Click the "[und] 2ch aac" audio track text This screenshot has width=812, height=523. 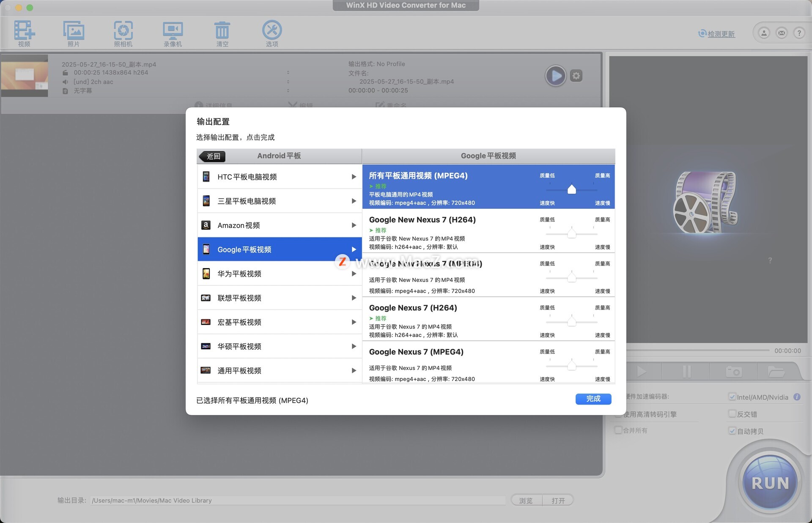point(93,82)
